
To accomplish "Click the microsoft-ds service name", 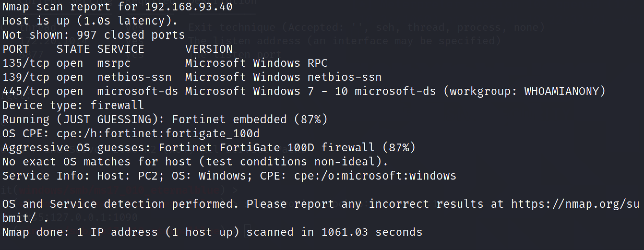I will (137, 91).
